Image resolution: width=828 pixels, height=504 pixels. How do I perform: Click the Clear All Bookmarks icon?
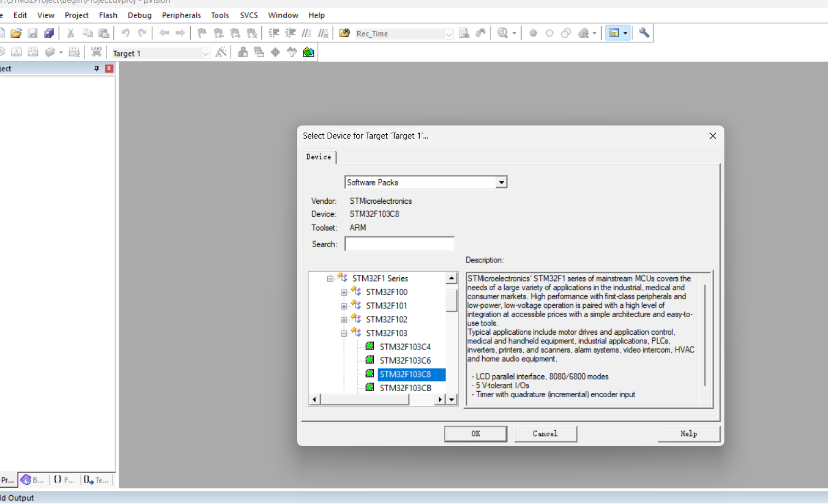click(252, 33)
